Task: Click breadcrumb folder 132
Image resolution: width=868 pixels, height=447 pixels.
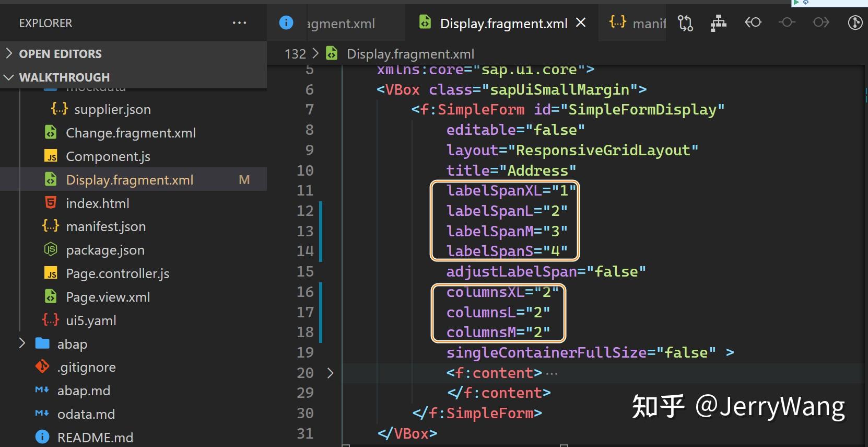Action: click(x=295, y=54)
